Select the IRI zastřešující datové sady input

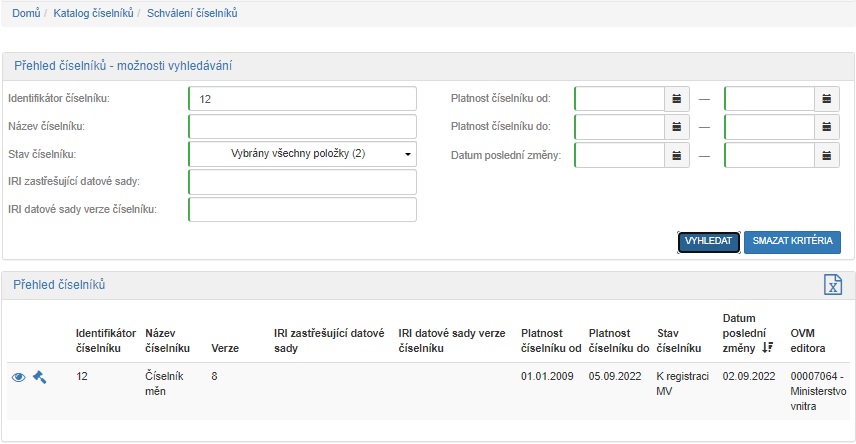(x=302, y=182)
